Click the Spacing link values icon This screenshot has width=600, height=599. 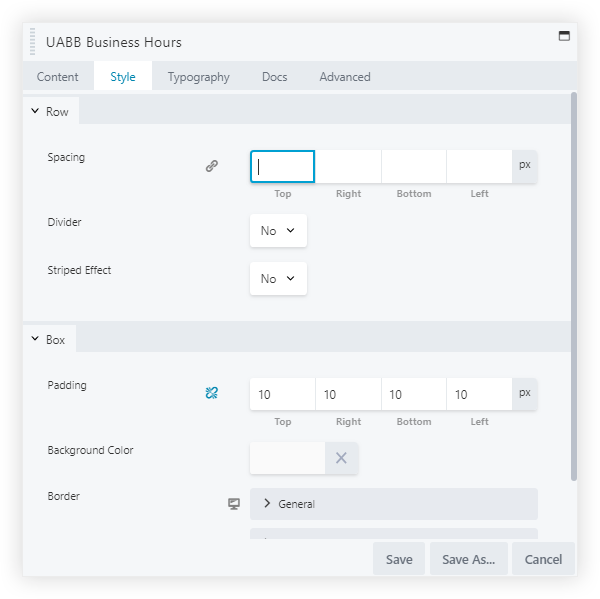[212, 166]
